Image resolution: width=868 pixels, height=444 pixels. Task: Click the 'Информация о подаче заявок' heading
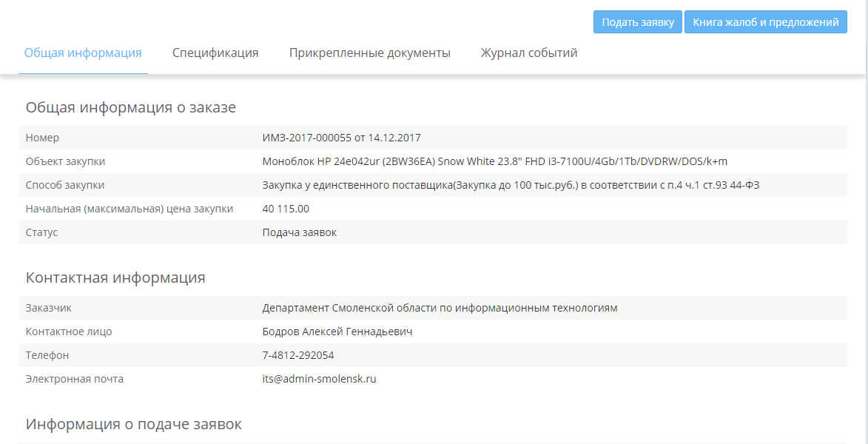pos(133,424)
